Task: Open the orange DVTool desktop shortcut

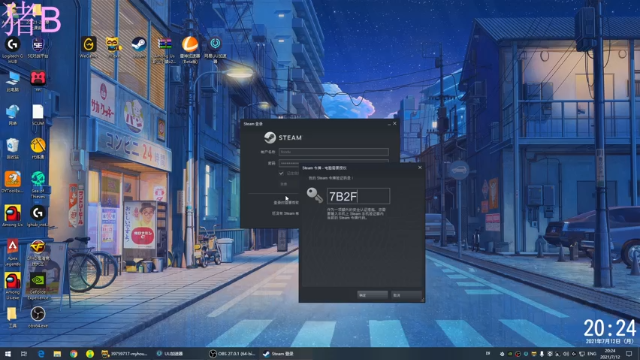Action: point(13,179)
